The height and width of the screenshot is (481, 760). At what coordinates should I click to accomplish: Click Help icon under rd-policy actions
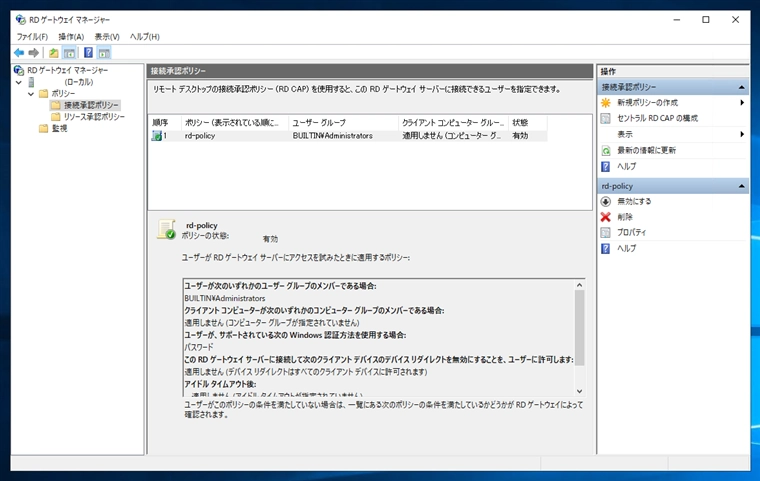coord(606,248)
